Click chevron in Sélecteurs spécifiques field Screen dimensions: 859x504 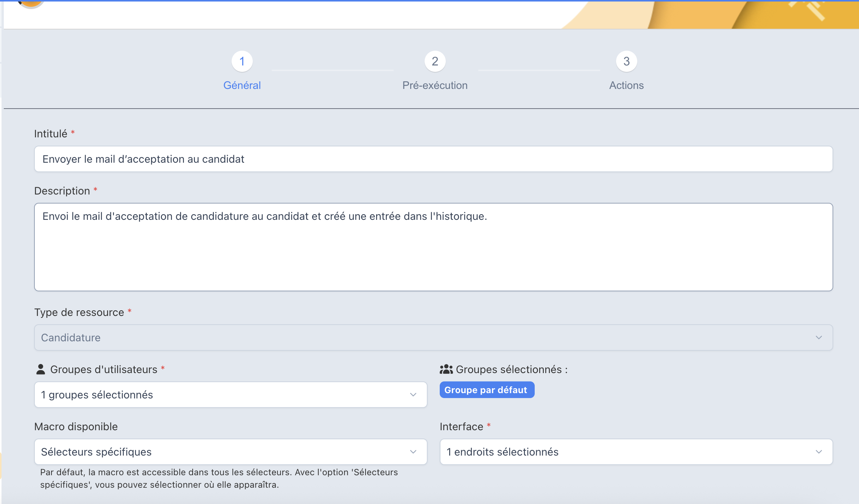pos(413,452)
